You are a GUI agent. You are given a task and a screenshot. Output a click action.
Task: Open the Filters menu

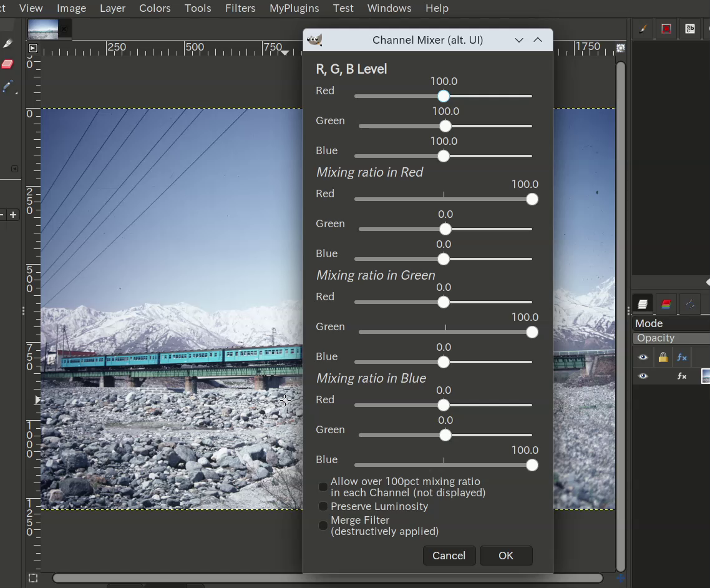[x=240, y=8]
